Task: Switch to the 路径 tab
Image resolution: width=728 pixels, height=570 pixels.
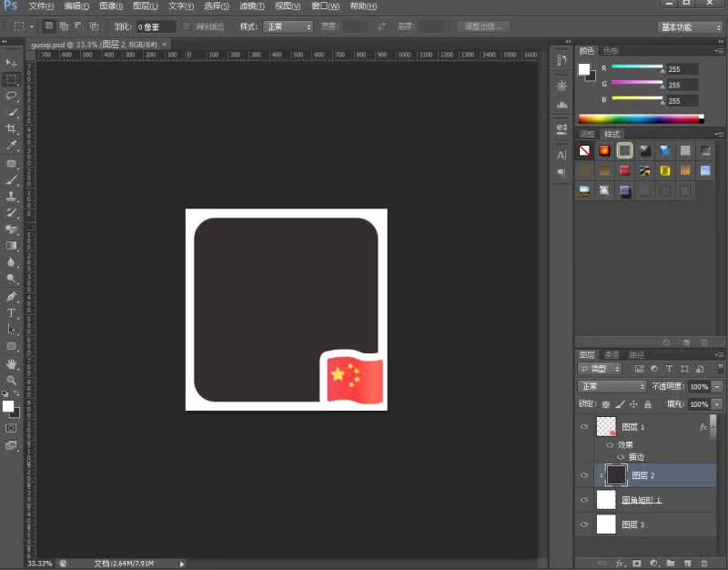Action: coord(637,354)
